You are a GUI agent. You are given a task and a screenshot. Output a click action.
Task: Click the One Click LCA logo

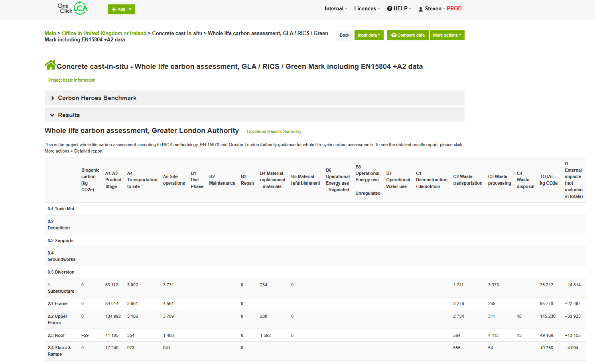click(x=73, y=8)
